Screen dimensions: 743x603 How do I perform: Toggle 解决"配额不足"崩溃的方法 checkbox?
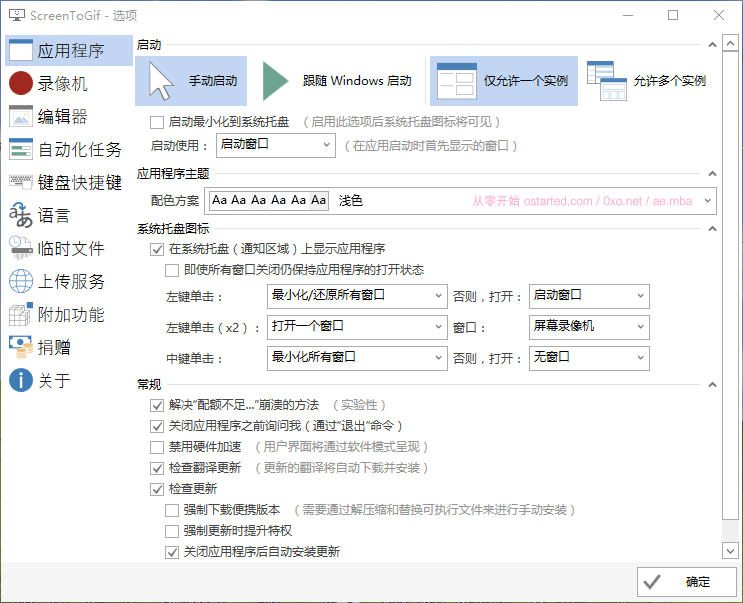157,405
